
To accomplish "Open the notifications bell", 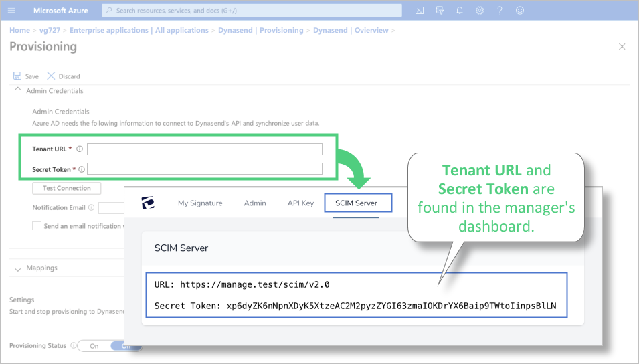I will tap(459, 11).
